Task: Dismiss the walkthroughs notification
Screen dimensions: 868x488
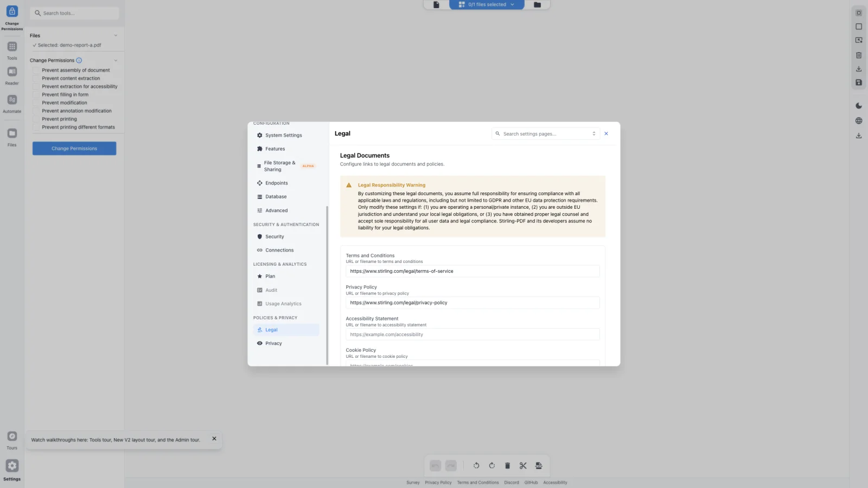Action: tap(214, 439)
